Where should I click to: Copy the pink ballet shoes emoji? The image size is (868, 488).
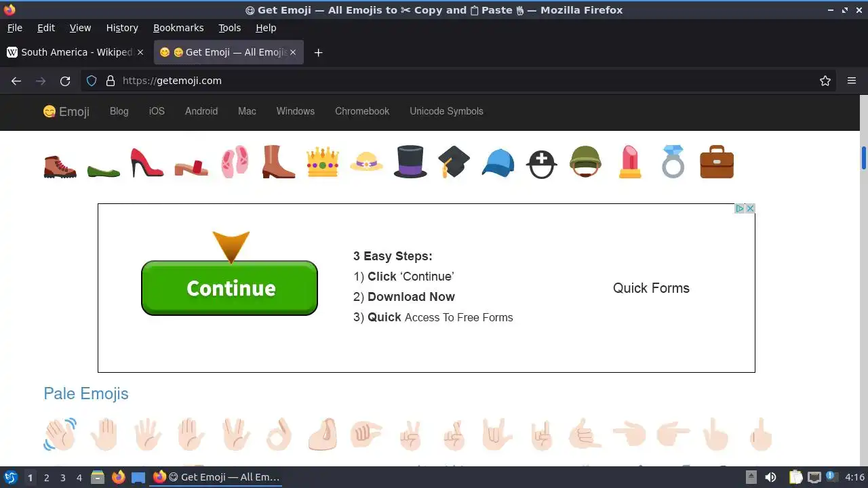pos(235,163)
